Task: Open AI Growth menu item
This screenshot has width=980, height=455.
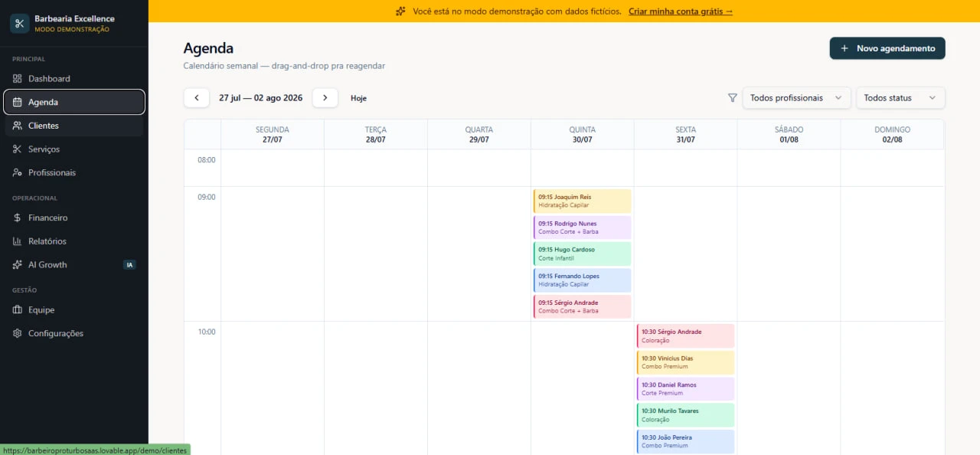Action: pos(74,264)
